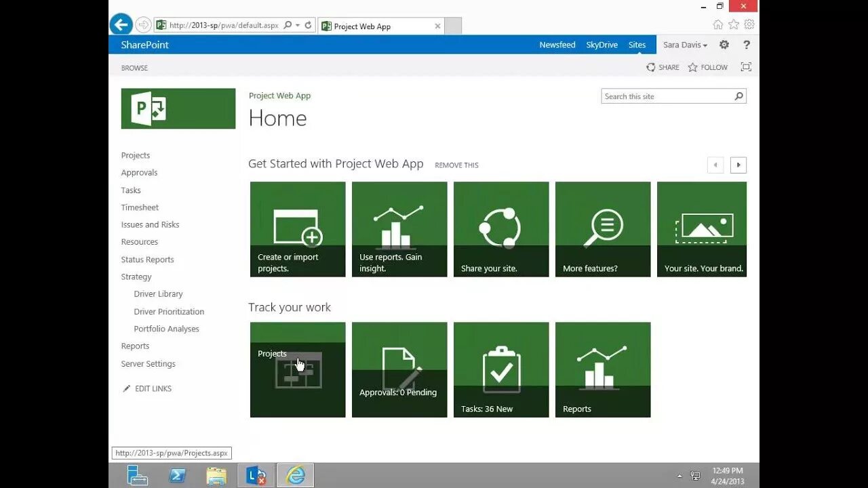Open the Tasks: 36 New tile

(x=501, y=369)
